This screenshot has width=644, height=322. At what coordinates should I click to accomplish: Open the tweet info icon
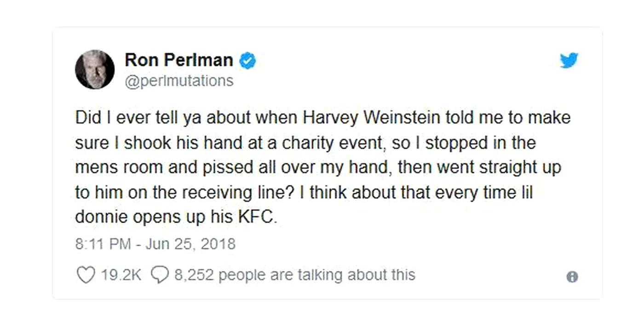tap(572, 276)
